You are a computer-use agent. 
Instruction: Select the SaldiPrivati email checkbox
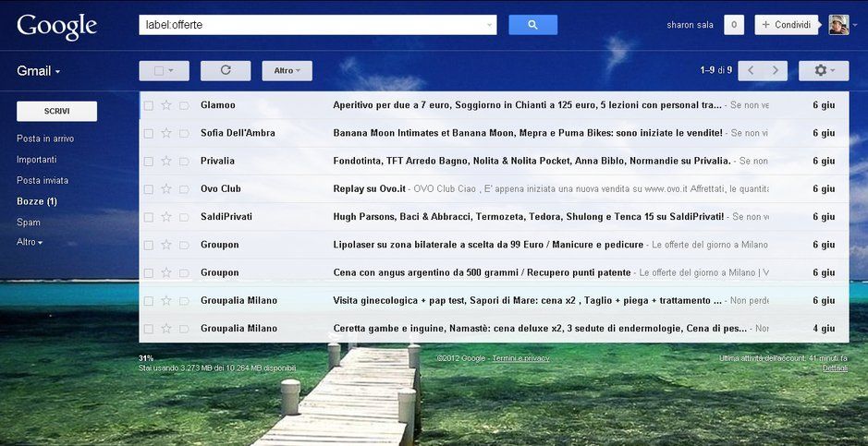tap(148, 217)
